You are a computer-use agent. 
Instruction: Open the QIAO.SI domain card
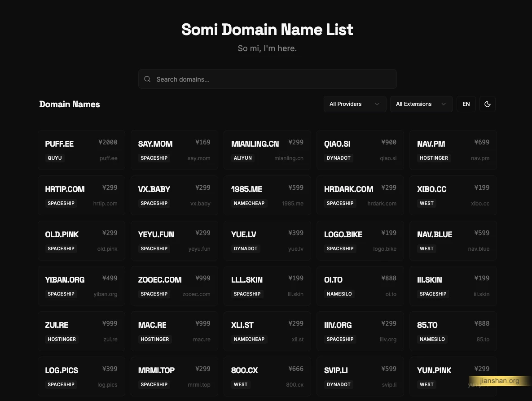click(x=361, y=150)
